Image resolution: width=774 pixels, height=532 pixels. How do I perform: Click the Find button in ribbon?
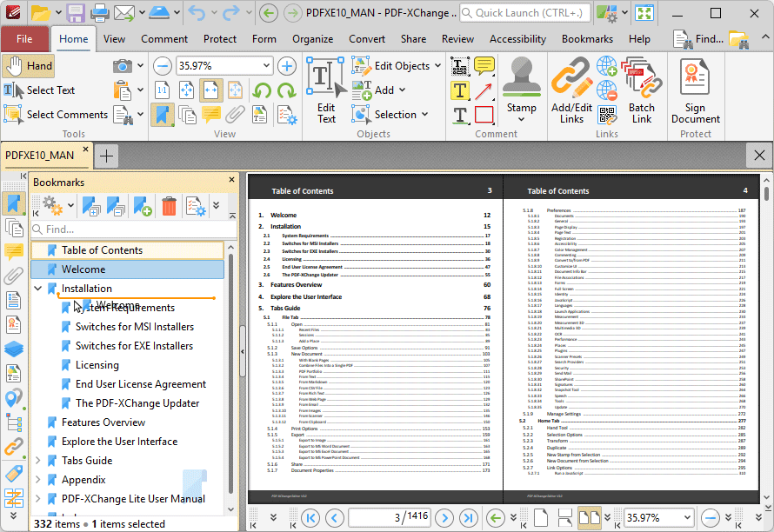point(698,39)
